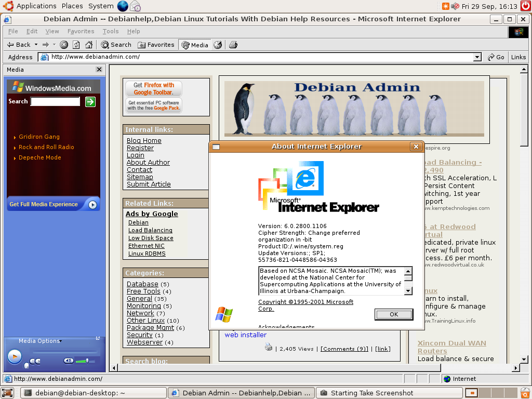Open the File menu
This screenshot has height=399, width=532.
tap(13, 31)
